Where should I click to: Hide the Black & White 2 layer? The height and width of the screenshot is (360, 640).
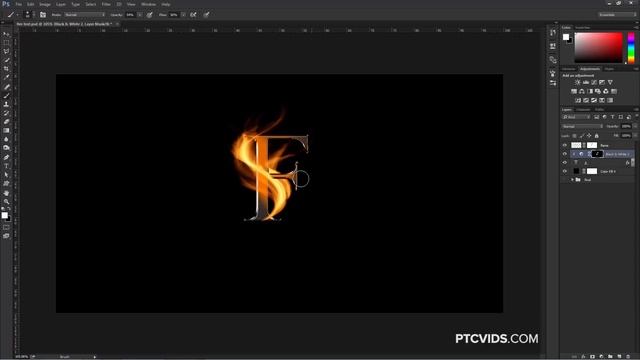pyautogui.click(x=565, y=154)
